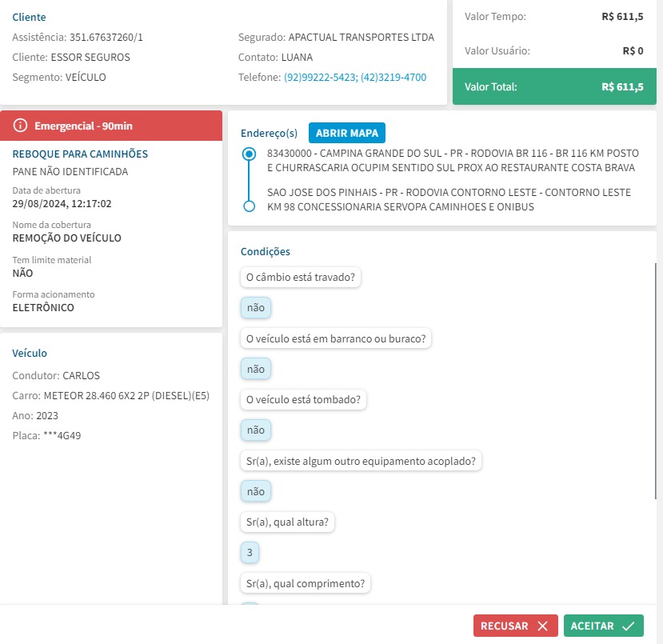This screenshot has width=663, height=644.
Task: Click the "3" answer for the altura question
Action: coord(250,552)
